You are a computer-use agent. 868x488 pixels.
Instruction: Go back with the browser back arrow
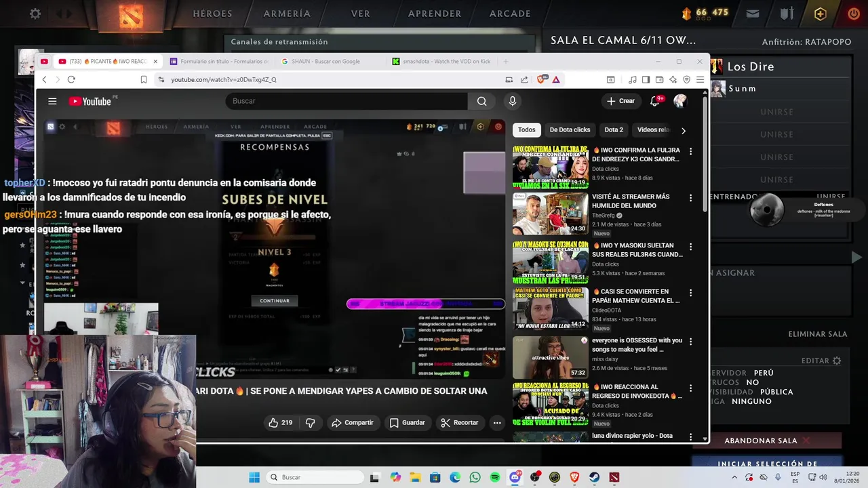[45, 79]
